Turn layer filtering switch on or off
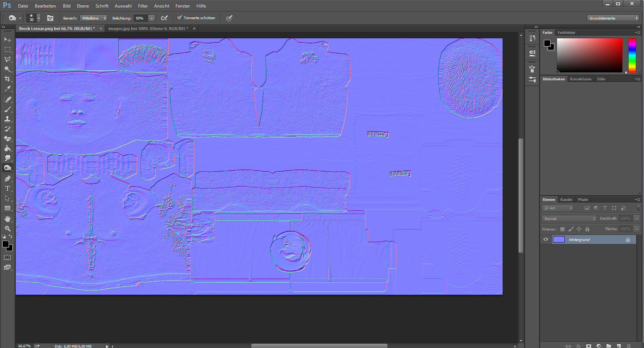The width and height of the screenshot is (644, 348). (x=638, y=208)
